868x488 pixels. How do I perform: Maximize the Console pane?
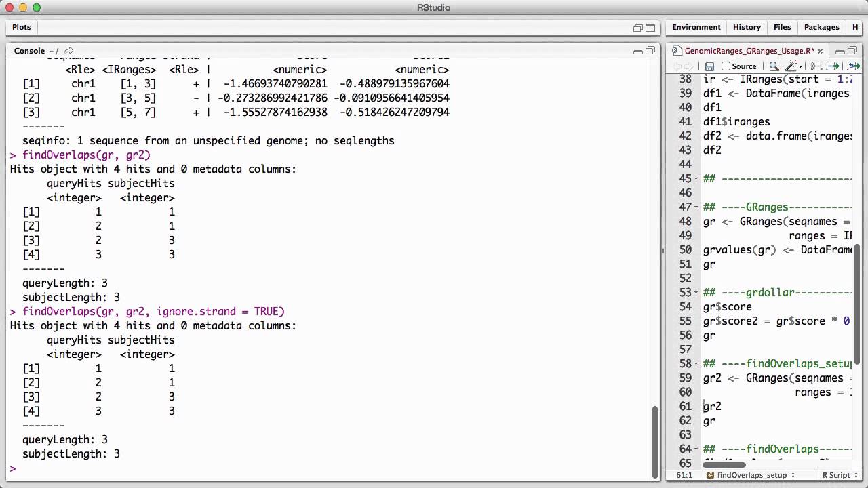[x=650, y=51]
